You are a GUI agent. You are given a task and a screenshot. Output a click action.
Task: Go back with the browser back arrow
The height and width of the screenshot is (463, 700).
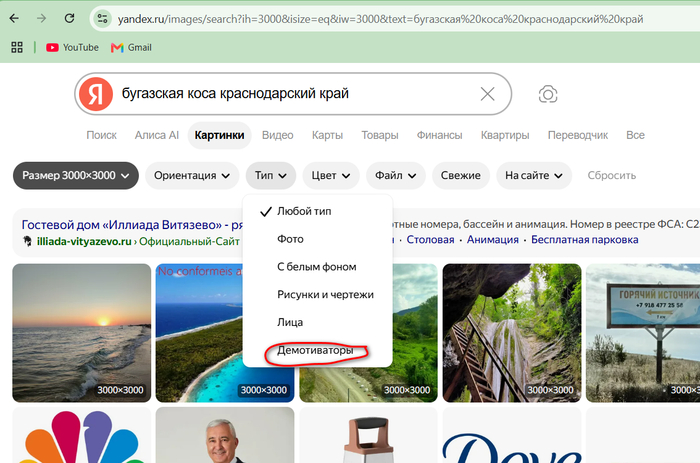pyautogui.click(x=14, y=19)
